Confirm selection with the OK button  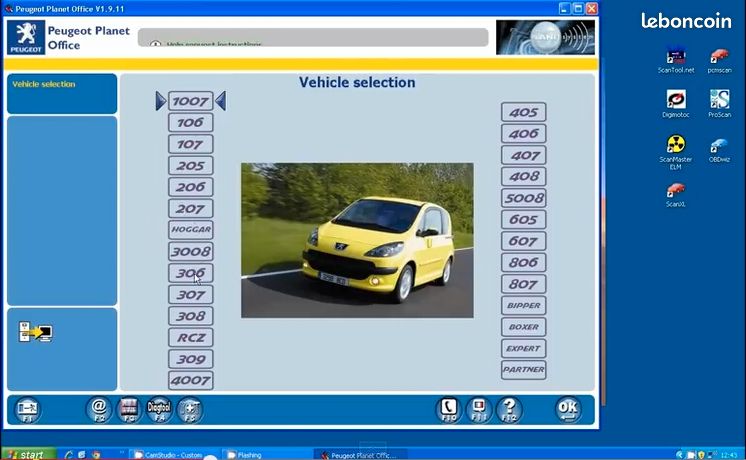568,410
